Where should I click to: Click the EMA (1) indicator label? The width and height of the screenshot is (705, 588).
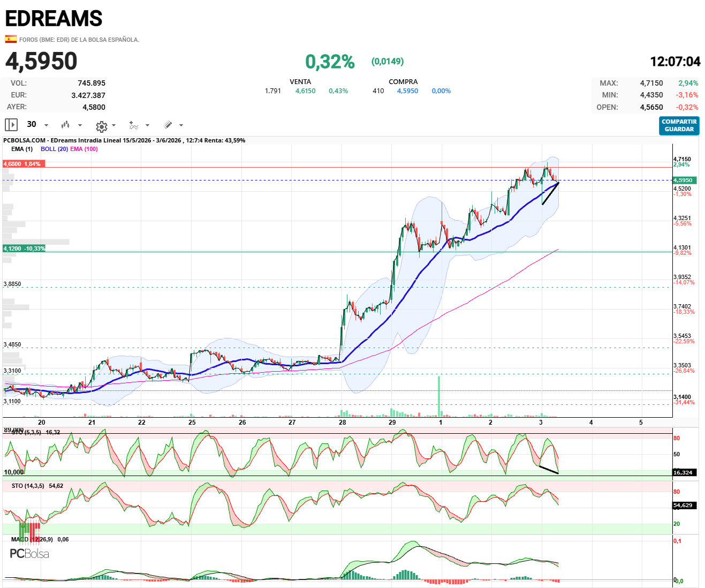pos(22,149)
